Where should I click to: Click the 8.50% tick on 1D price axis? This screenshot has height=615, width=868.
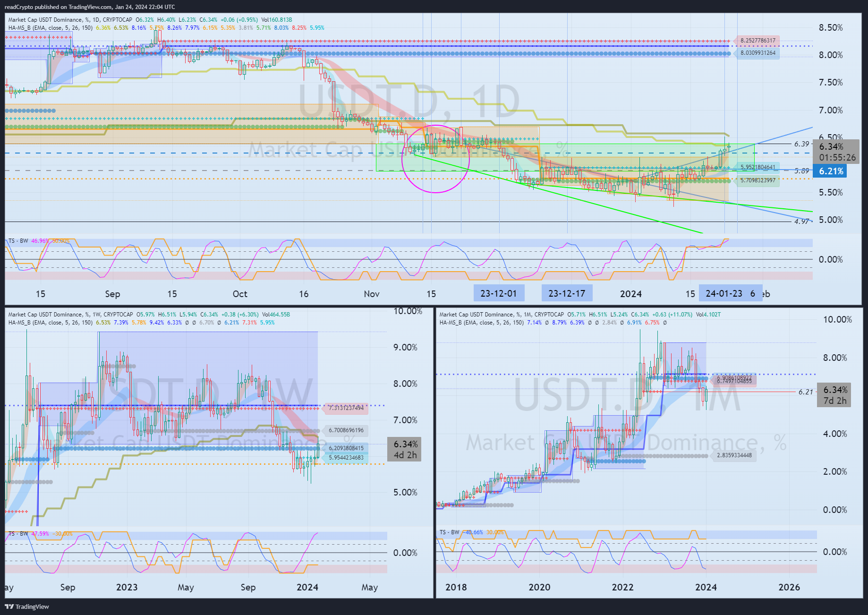(831, 27)
